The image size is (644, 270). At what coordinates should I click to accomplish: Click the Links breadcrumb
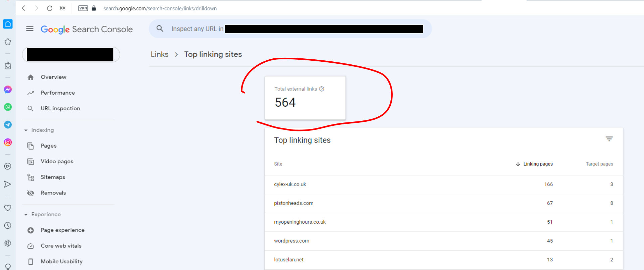[159, 54]
